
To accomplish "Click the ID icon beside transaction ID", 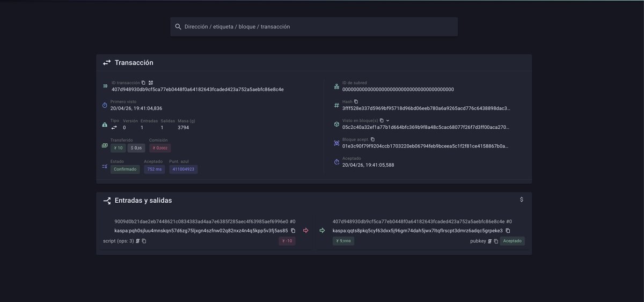I will pyautogui.click(x=105, y=86).
